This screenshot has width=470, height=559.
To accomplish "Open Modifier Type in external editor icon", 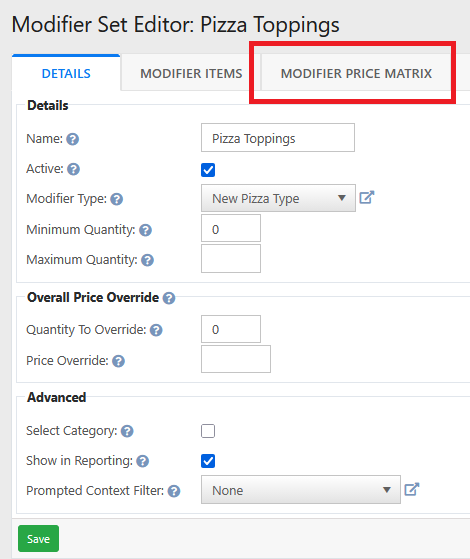I will (x=367, y=197).
